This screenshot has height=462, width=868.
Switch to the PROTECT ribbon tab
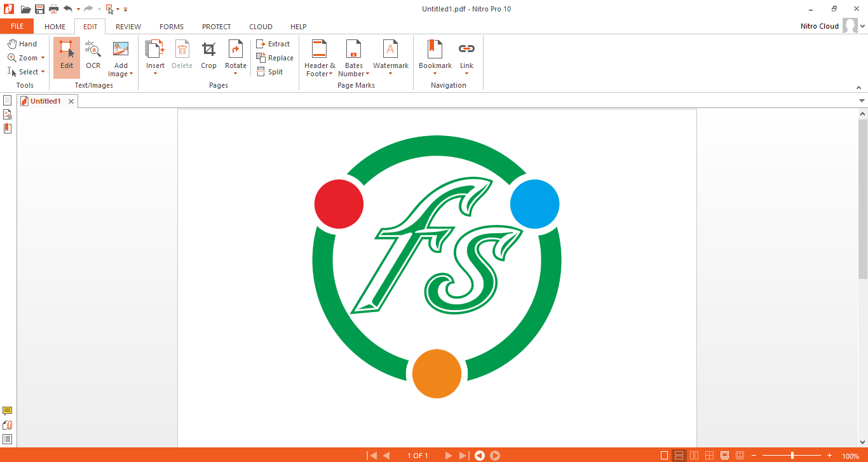[217, 27]
